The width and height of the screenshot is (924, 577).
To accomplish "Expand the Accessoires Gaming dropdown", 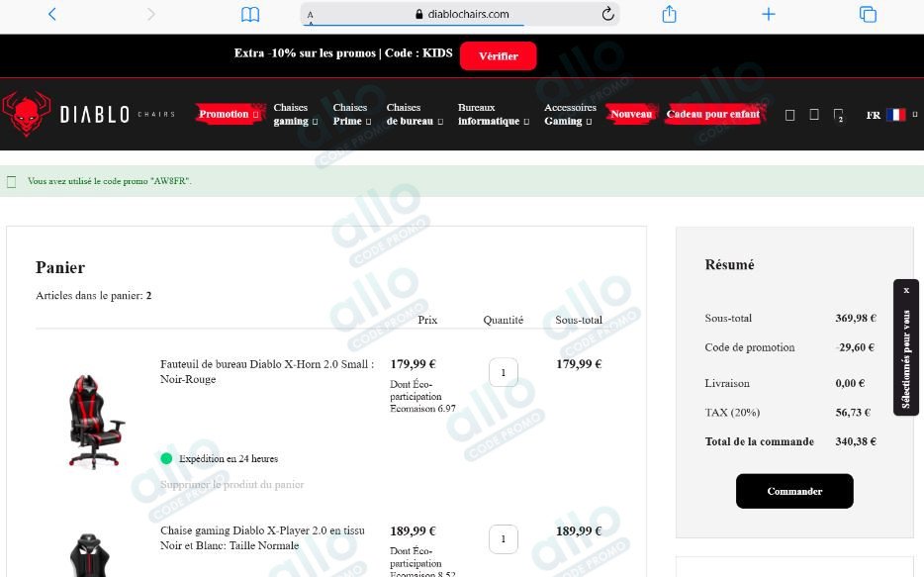I will 570,115.
